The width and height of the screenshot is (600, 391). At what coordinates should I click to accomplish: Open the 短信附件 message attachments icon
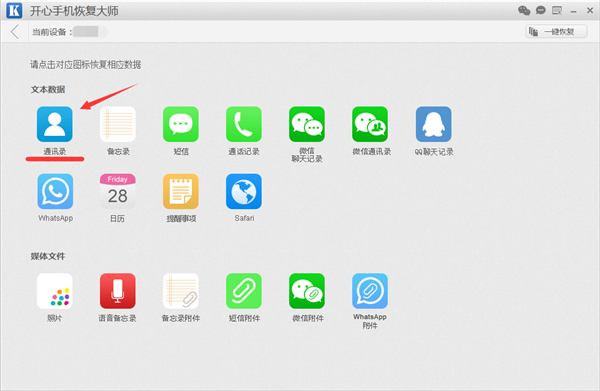point(244,291)
